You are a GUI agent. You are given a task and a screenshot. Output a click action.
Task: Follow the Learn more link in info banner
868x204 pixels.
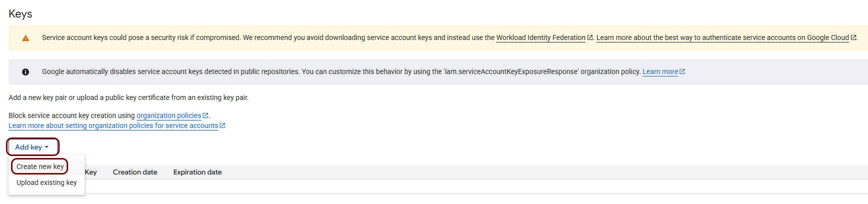660,71
